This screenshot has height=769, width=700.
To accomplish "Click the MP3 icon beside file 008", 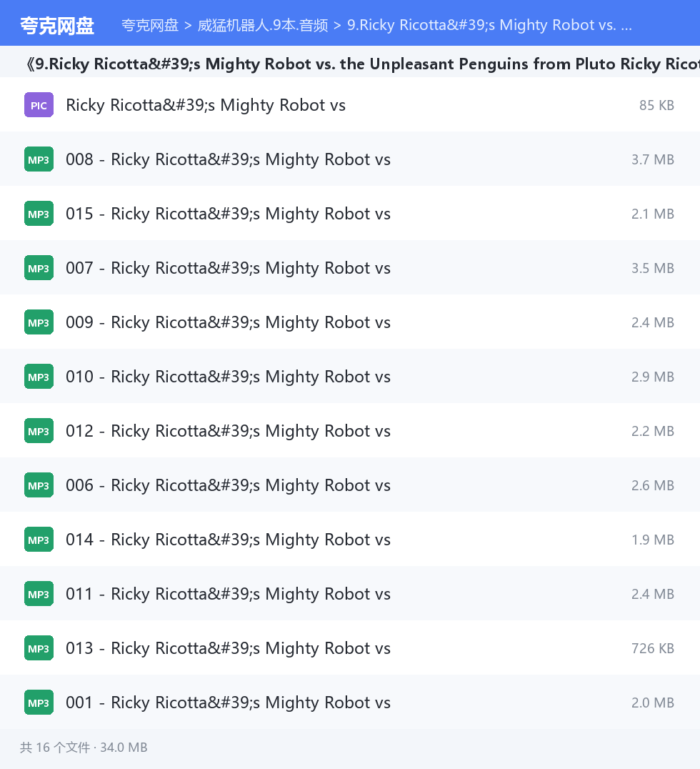I will click(x=39, y=159).
